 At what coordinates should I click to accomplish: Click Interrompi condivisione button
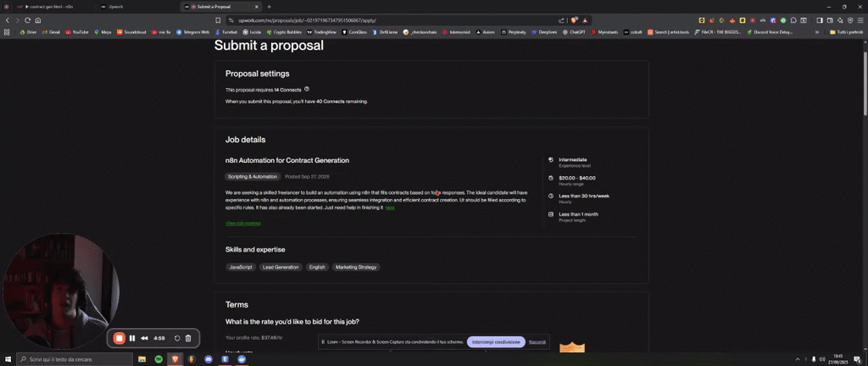[x=496, y=342]
